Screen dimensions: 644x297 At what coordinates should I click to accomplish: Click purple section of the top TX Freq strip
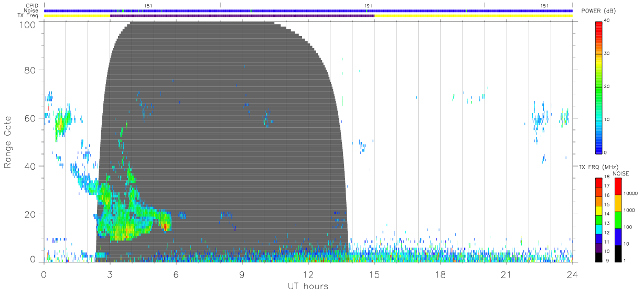click(x=242, y=16)
